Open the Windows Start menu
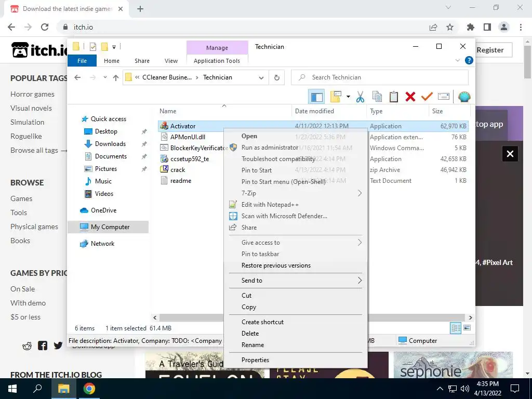This screenshot has width=532, height=399. click(12, 389)
